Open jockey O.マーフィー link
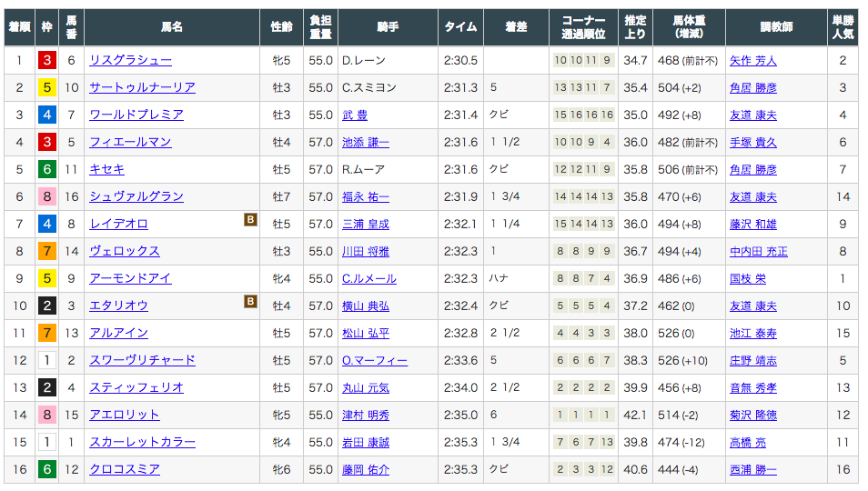This screenshot has height=491, width=868. 375,360
